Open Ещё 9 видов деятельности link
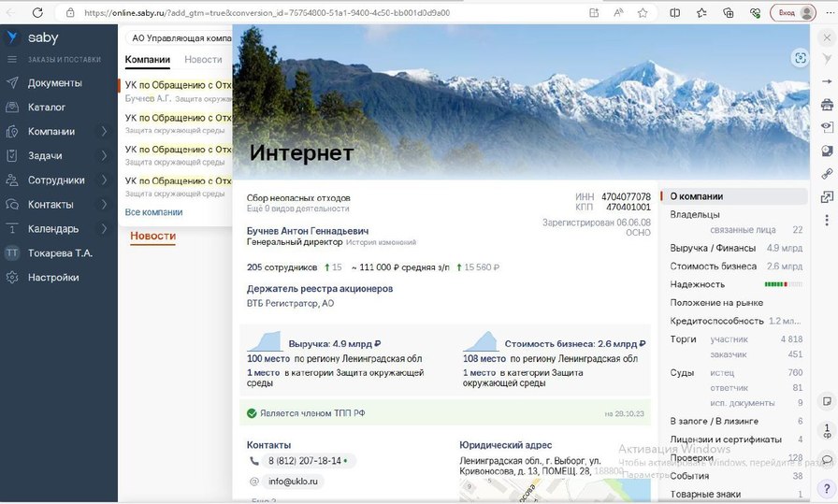Screen dimensions: 838x504 point(297,209)
